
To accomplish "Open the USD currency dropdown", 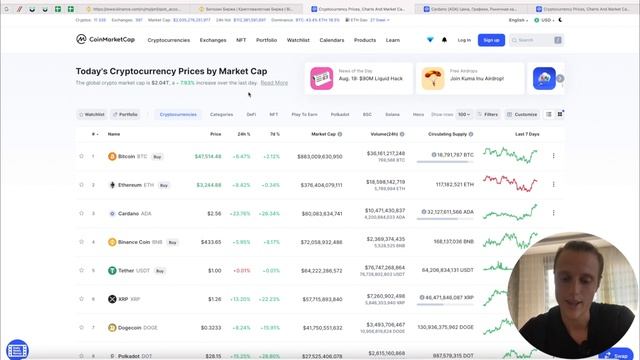I will pos(545,20).
